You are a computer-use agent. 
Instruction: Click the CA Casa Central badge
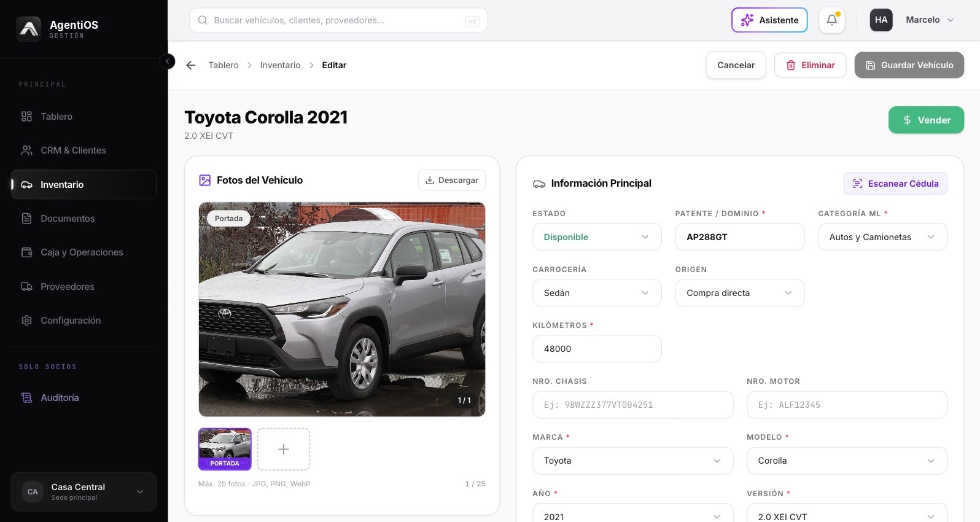click(33, 492)
